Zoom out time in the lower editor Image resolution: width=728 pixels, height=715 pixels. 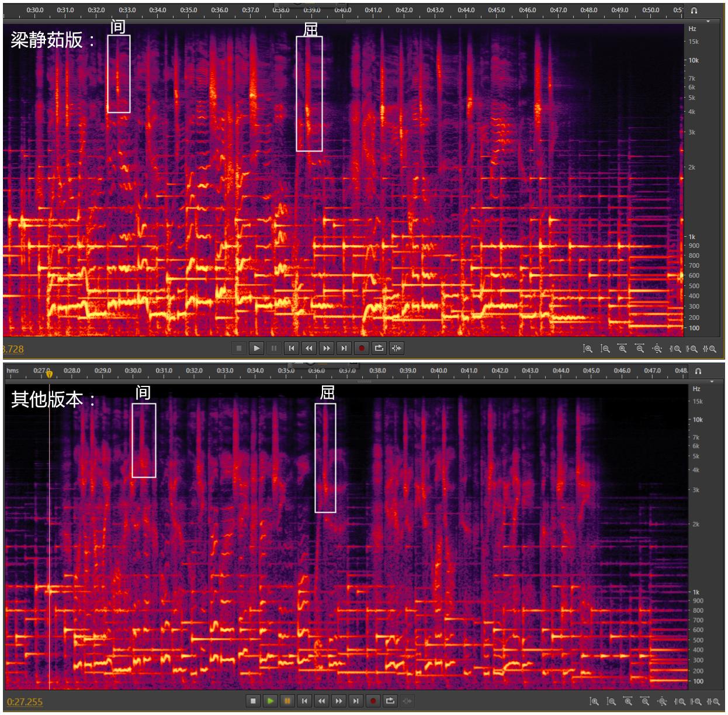645,701
